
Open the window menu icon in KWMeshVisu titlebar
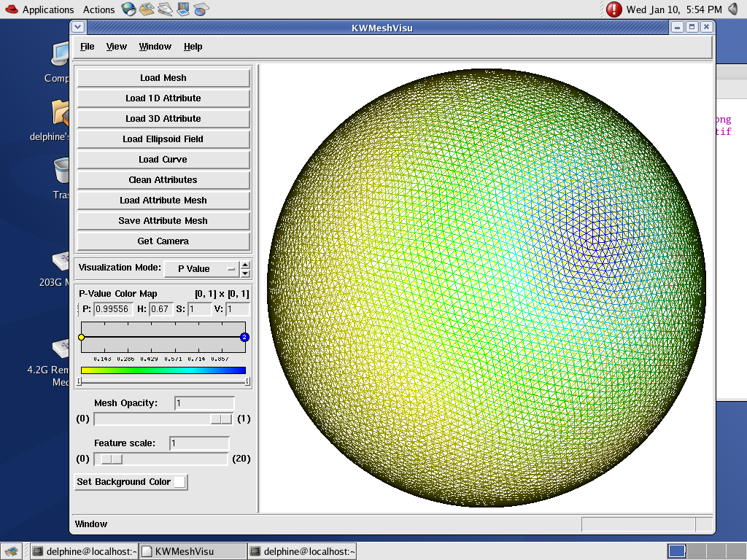[x=79, y=27]
